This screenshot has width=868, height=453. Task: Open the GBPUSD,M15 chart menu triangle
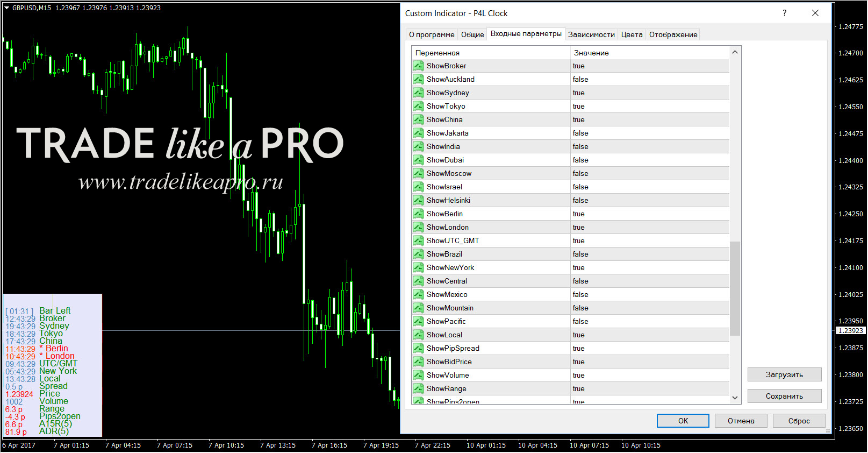[x=7, y=8]
